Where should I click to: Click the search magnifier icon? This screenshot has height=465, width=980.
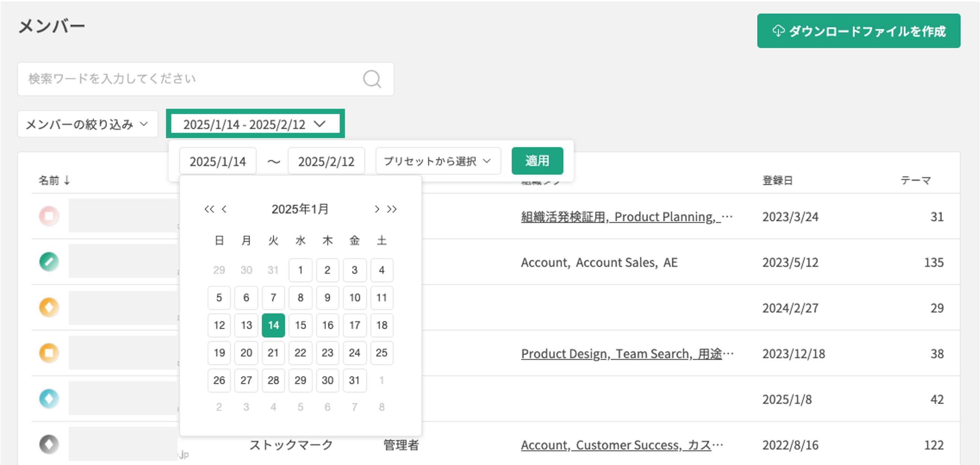[372, 79]
